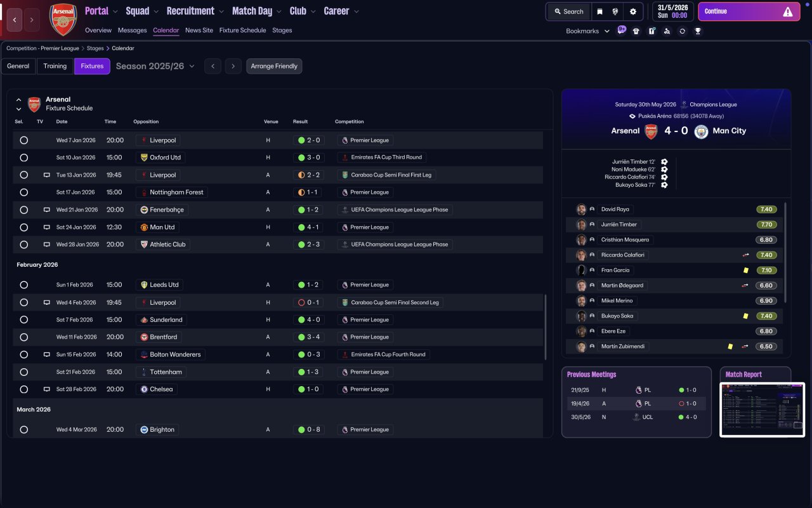
Task: Click the up chevron beside Arsenal Fixture Schedule
Action: (18, 100)
